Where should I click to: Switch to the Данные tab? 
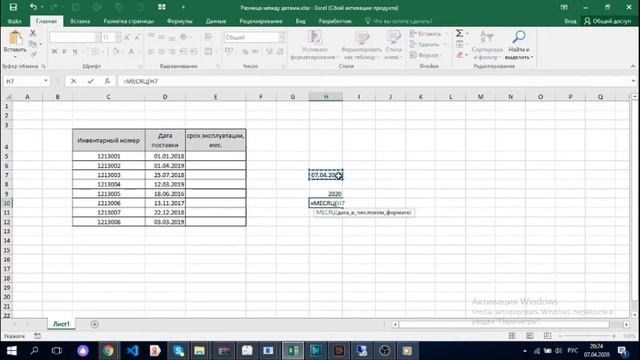pyautogui.click(x=216, y=21)
